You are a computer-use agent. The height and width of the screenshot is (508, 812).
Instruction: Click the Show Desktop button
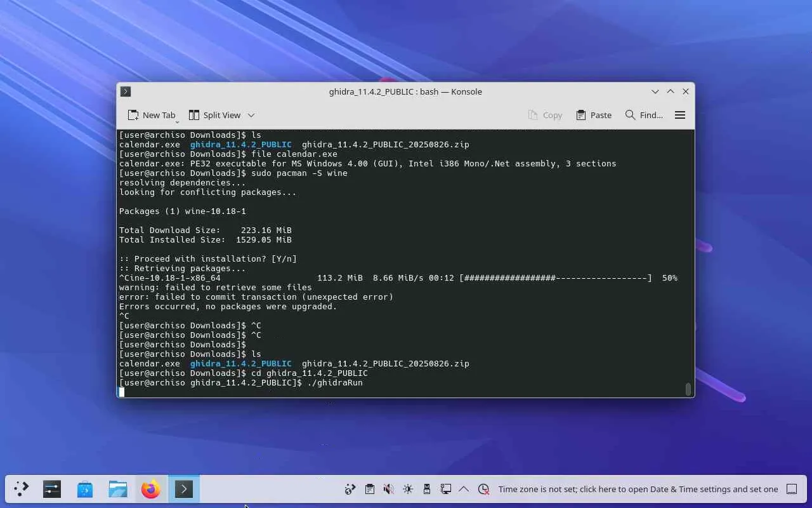tap(792, 489)
